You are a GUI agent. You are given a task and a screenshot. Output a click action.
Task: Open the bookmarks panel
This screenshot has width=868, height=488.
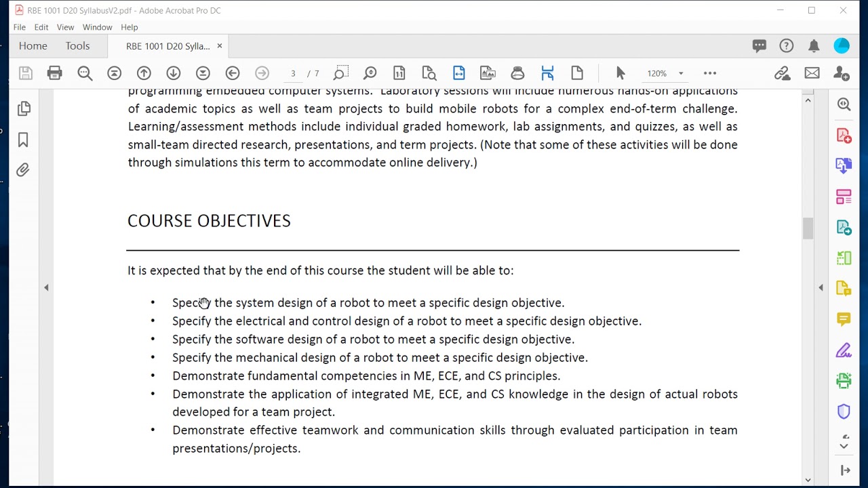[x=23, y=140]
